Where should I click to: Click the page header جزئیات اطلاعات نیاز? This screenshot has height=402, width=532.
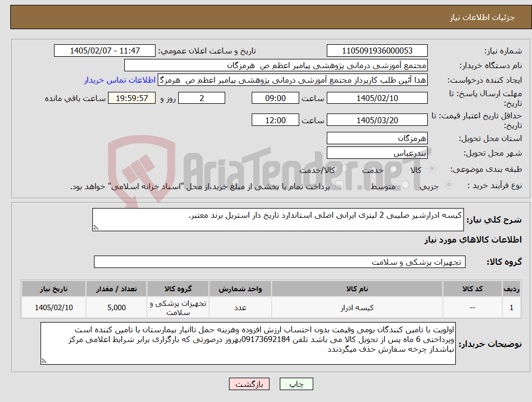(x=482, y=17)
